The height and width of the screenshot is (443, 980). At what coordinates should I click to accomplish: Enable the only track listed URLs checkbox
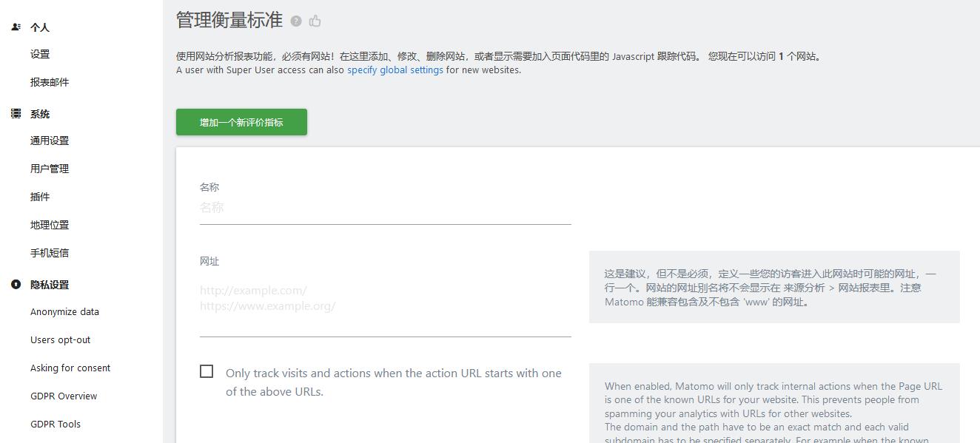207,371
